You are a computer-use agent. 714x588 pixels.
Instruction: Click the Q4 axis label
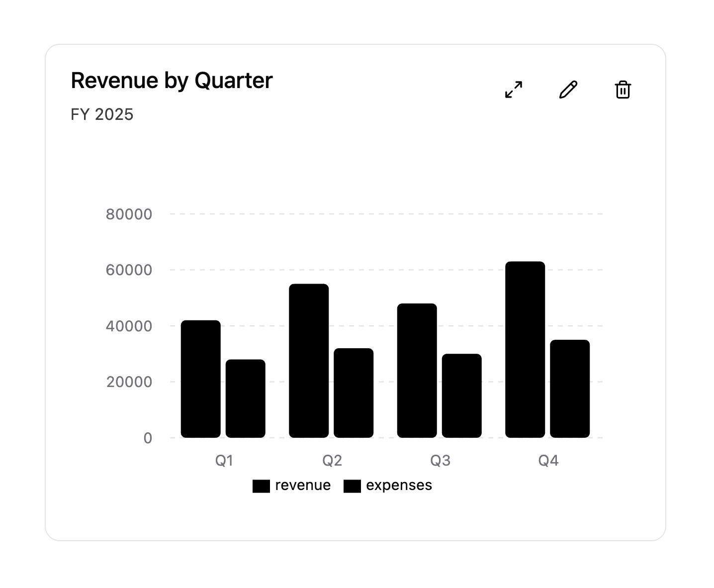pyautogui.click(x=549, y=461)
